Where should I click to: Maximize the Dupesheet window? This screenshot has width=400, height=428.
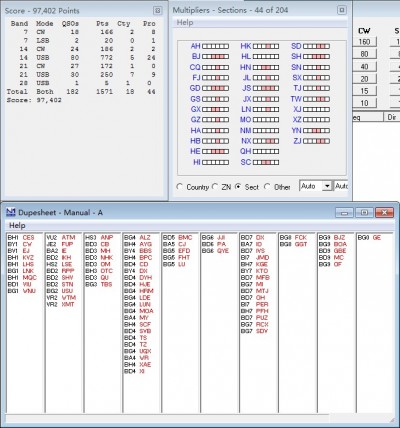click(364, 212)
